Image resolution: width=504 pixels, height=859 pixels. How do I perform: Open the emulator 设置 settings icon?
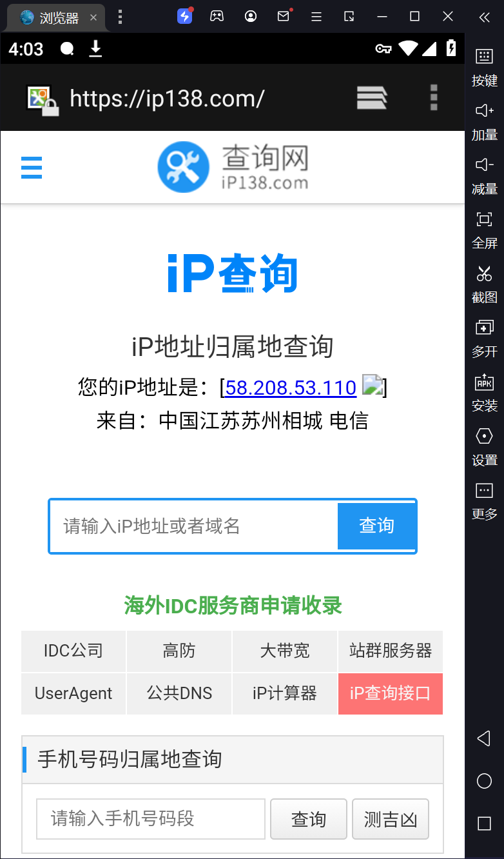484,446
